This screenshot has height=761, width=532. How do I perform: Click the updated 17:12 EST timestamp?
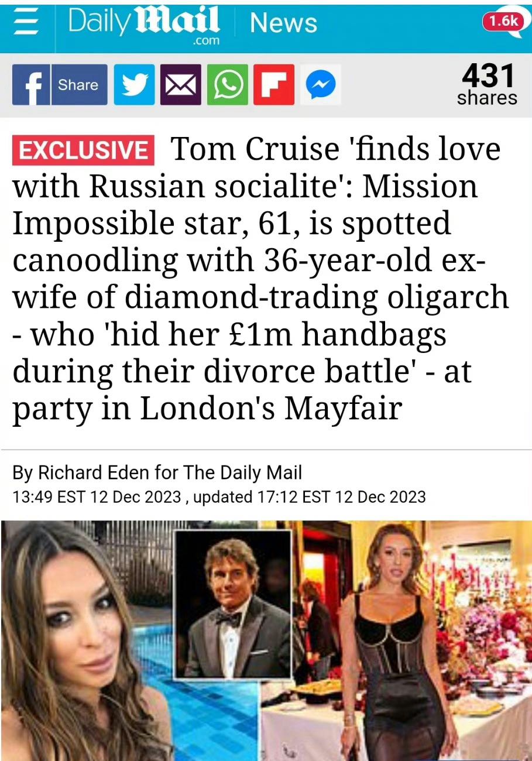point(309,497)
